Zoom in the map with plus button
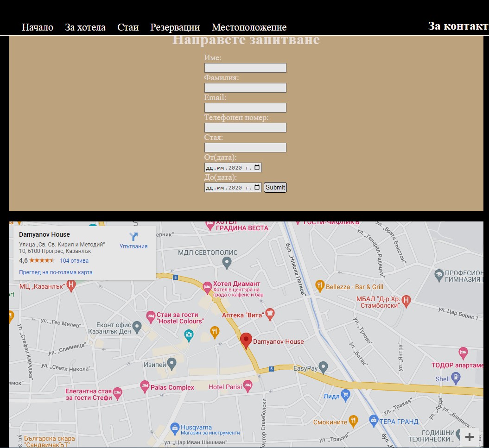Viewport: 489px width, 448px height. 469,437
